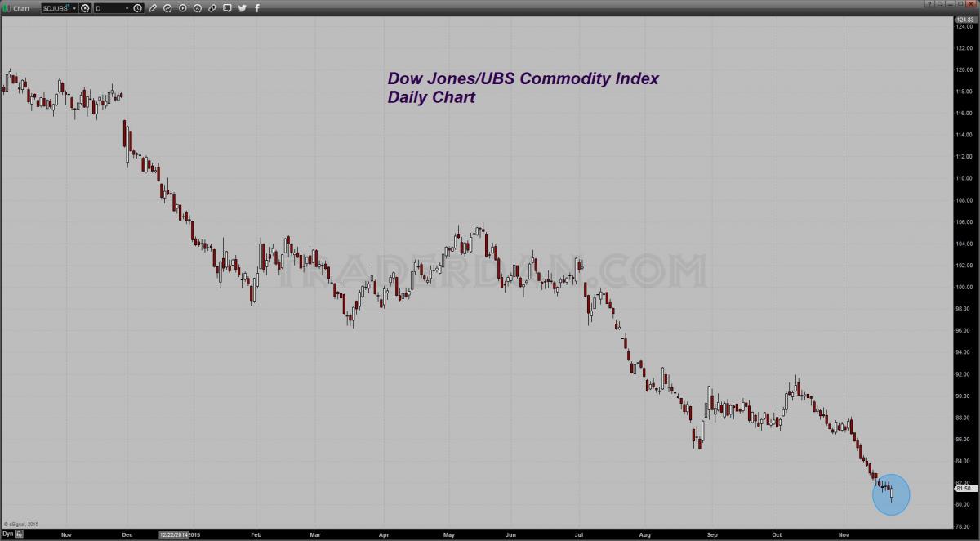Click the Dyn label in bottom bar

coord(7,534)
